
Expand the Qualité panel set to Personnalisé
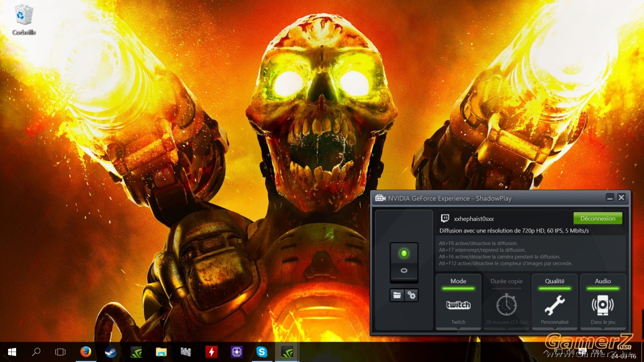pyautogui.click(x=555, y=301)
